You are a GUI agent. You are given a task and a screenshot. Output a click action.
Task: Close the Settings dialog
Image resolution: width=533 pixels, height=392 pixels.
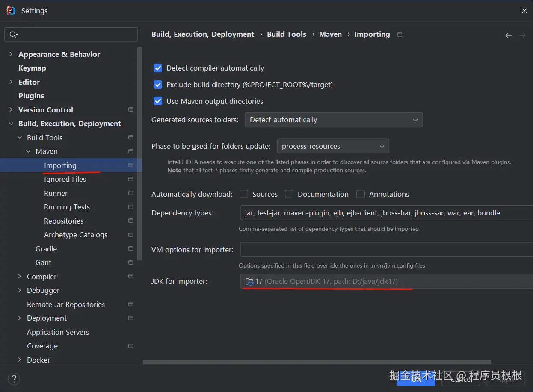pos(524,11)
